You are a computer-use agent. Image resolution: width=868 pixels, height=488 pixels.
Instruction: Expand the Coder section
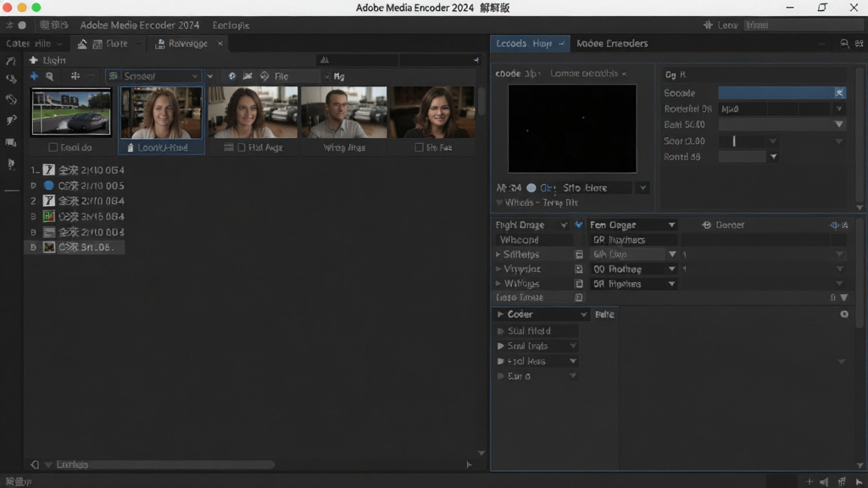[x=500, y=314]
